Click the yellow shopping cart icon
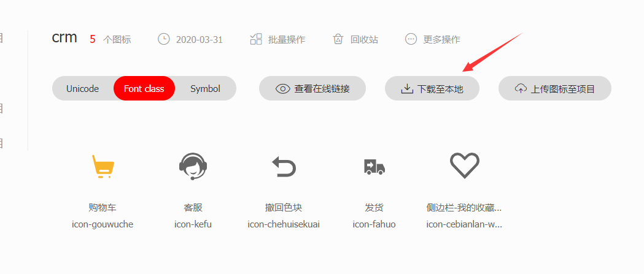 (103, 167)
